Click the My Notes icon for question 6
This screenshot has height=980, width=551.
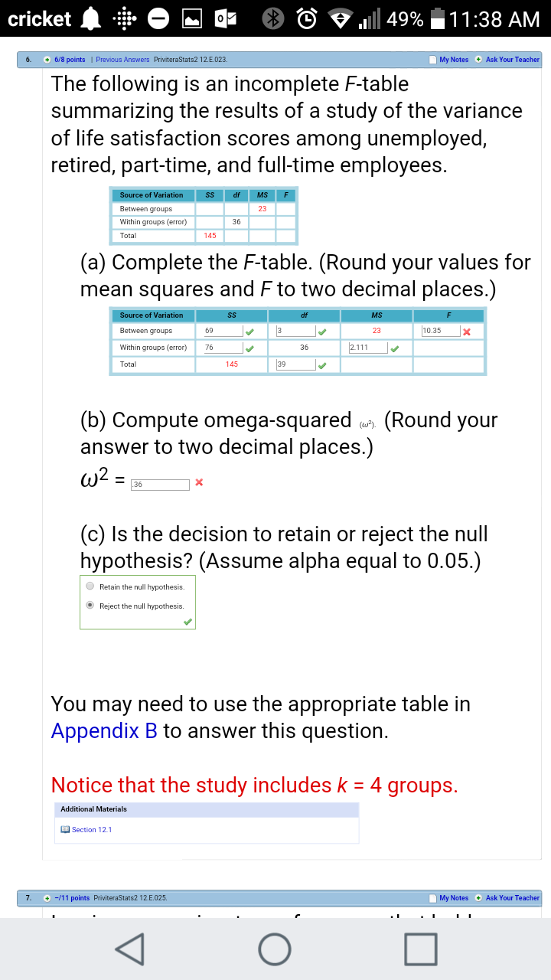point(433,59)
